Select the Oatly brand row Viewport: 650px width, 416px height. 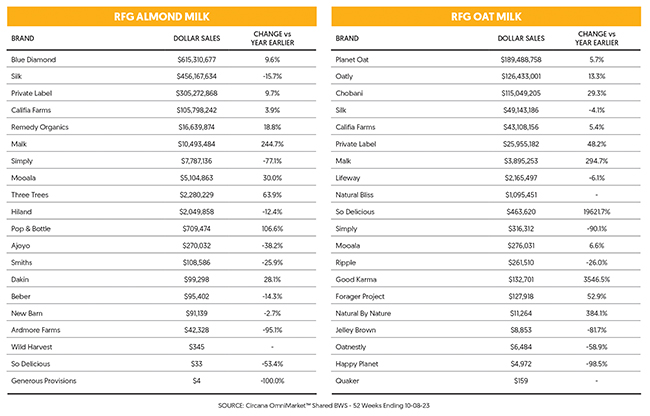pos(486,76)
